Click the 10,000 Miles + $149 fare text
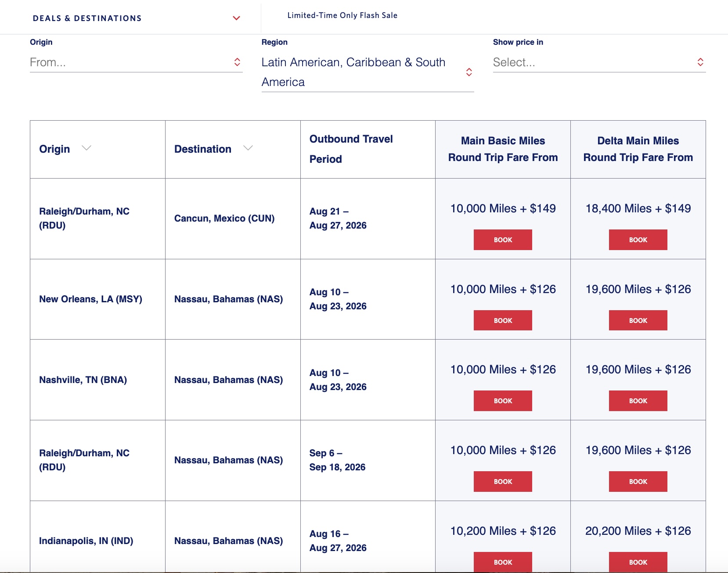Viewport: 728px width, 573px height. 503,208
